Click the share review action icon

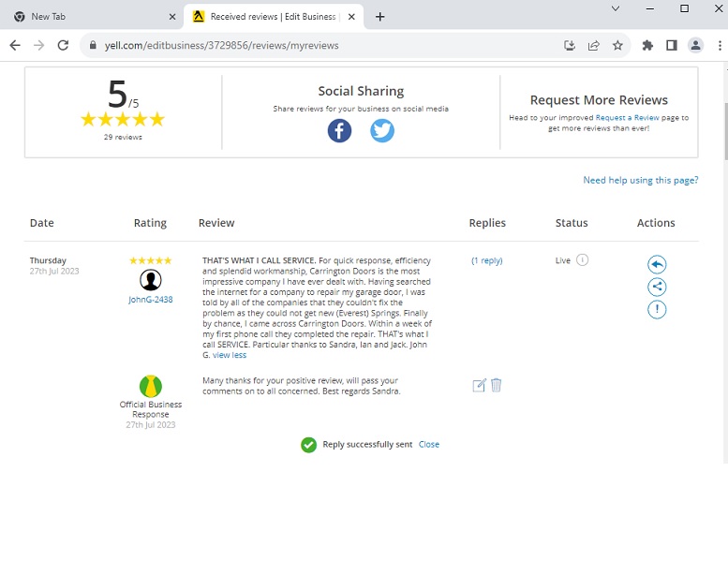point(657,287)
